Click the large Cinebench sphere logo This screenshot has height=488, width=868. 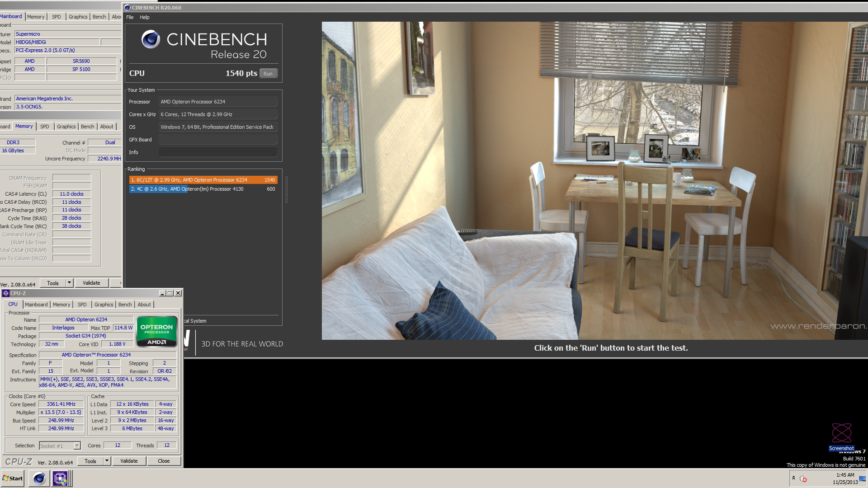(x=151, y=39)
